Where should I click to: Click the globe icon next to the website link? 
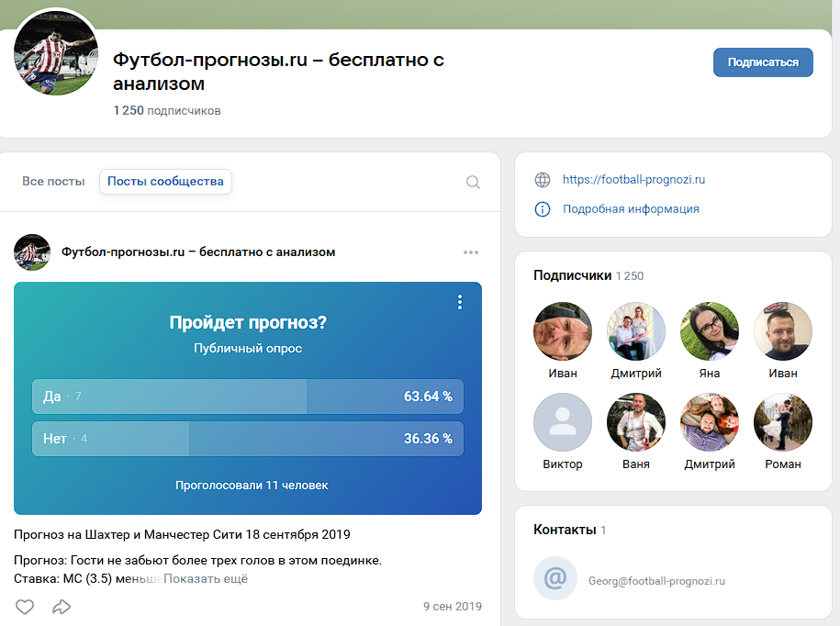[x=543, y=180]
